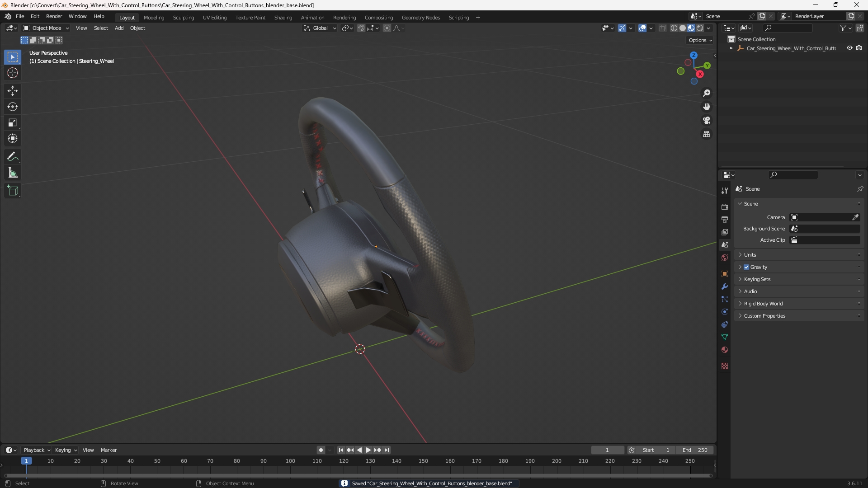Select the Rotate tool

(13, 107)
